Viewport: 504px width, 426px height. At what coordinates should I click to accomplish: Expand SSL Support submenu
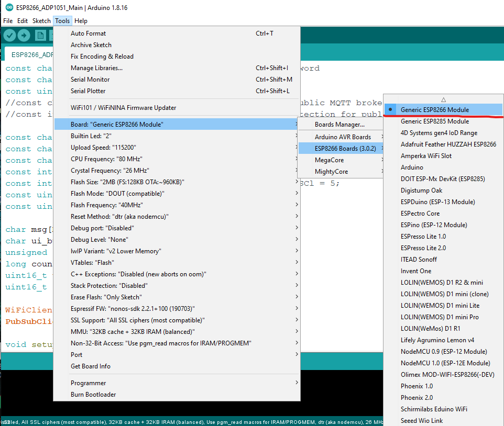[178, 320]
